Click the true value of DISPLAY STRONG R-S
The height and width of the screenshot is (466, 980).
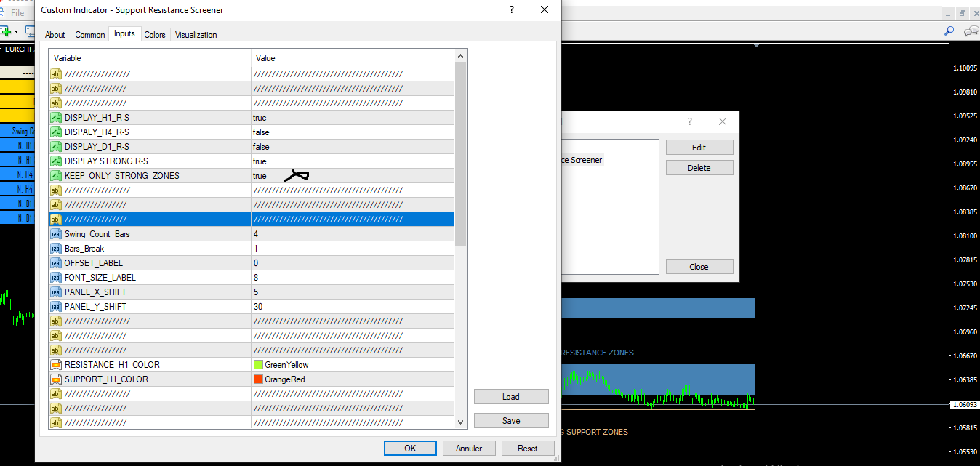point(260,161)
